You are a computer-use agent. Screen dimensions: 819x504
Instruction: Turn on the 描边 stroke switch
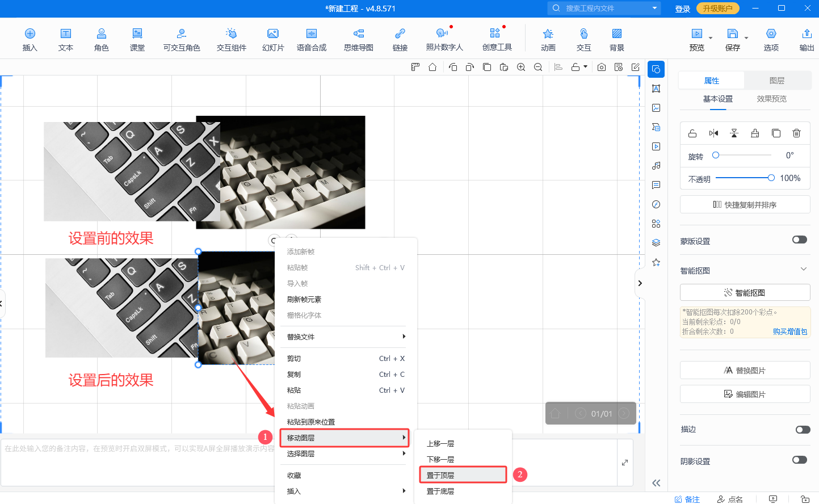coord(802,430)
